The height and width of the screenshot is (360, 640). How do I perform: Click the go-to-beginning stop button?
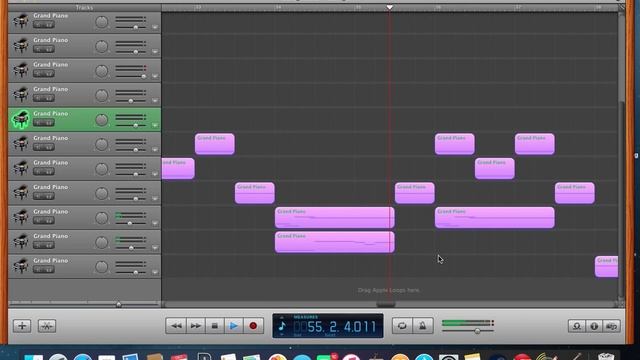tap(215, 326)
